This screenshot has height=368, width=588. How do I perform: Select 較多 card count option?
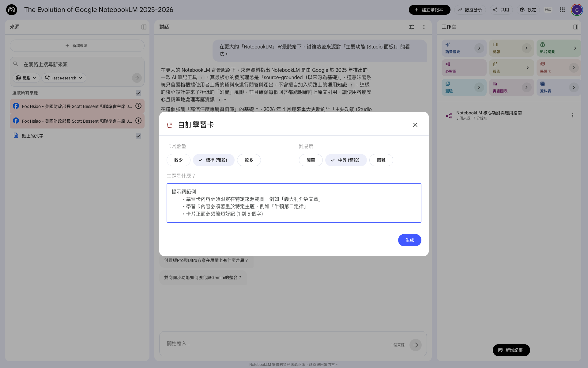[x=249, y=160]
